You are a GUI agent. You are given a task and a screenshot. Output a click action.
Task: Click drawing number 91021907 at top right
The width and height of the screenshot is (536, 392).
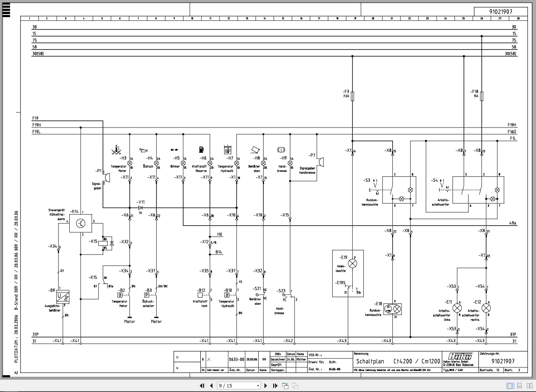click(x=501, y=12)
